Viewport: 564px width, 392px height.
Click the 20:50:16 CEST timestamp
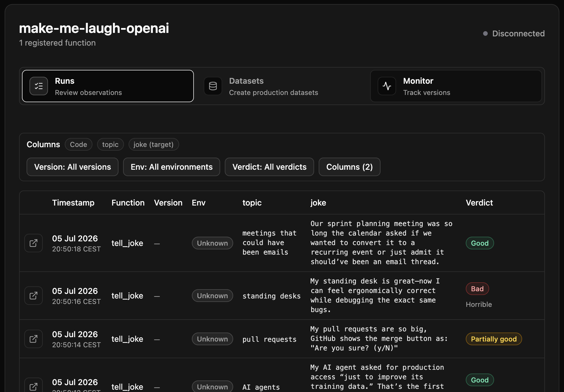click(76, 301)
